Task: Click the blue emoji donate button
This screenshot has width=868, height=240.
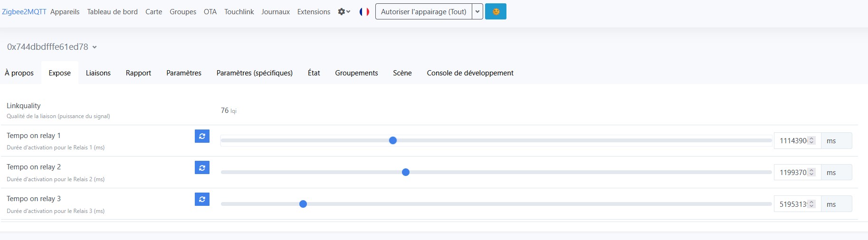Action: click(496, 11)
